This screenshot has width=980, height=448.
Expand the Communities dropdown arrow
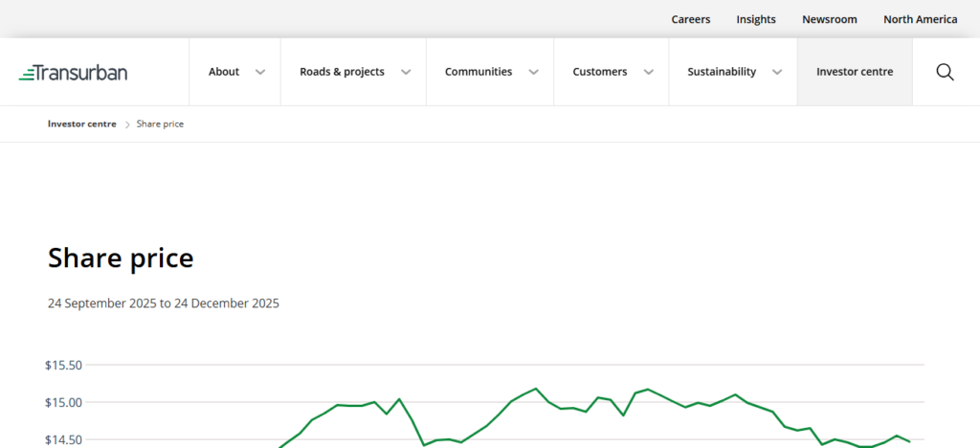click(533, 72)
